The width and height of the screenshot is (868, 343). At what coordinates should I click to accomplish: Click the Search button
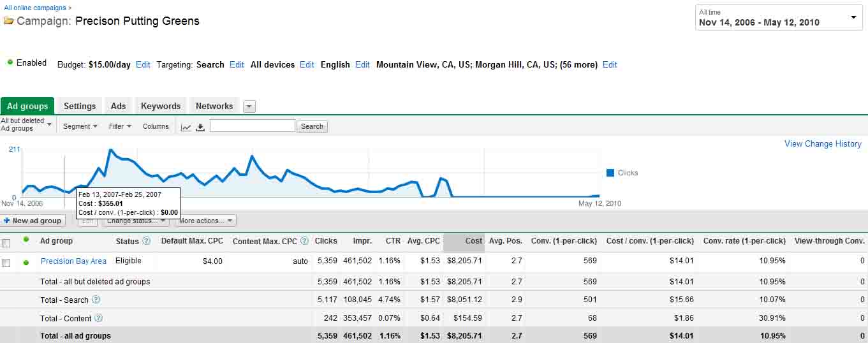pyautogui.click(x=312, y=126)
